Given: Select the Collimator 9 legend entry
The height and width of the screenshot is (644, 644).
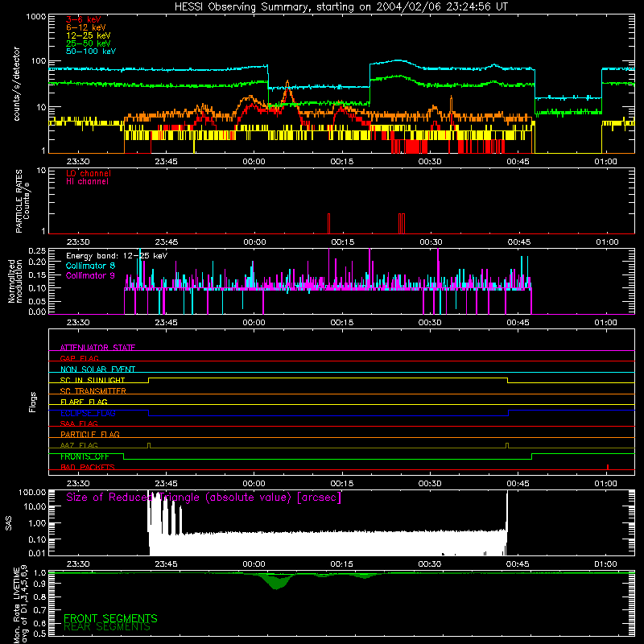Looking at the screenshot, I should (90, 275).
